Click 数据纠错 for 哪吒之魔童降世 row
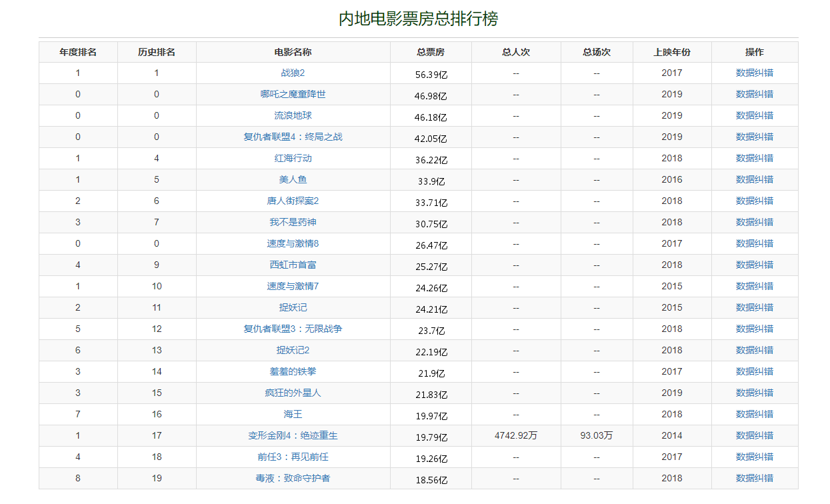The width and height of the screenshot is (830, 504). [755, 95]
